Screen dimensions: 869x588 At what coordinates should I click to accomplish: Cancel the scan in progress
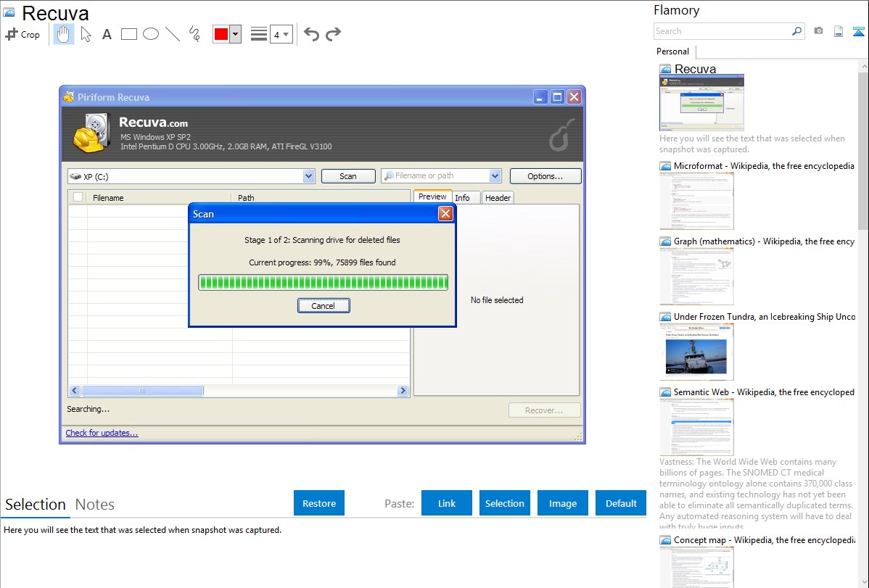point(323,306)
